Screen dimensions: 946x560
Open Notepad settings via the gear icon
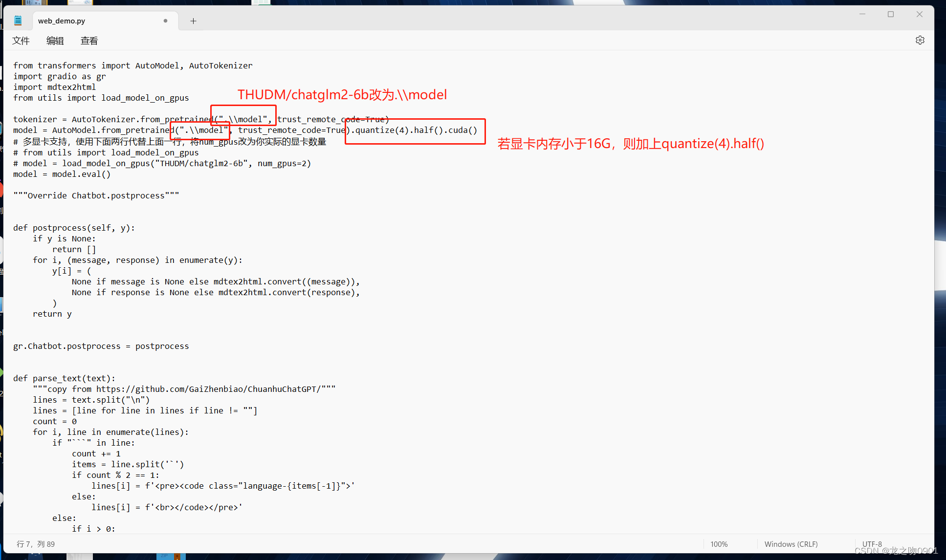coord(920,40)
